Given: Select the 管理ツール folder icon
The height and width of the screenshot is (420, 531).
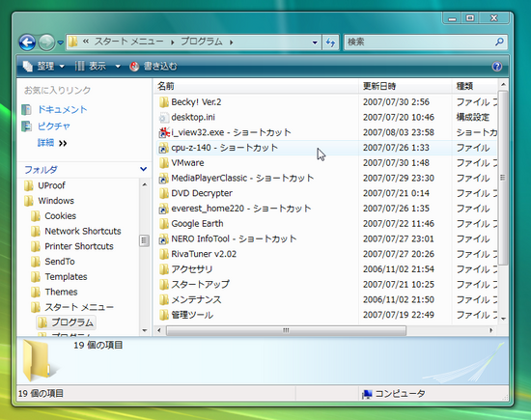Looking at the screenshot, I should [164, 315].
